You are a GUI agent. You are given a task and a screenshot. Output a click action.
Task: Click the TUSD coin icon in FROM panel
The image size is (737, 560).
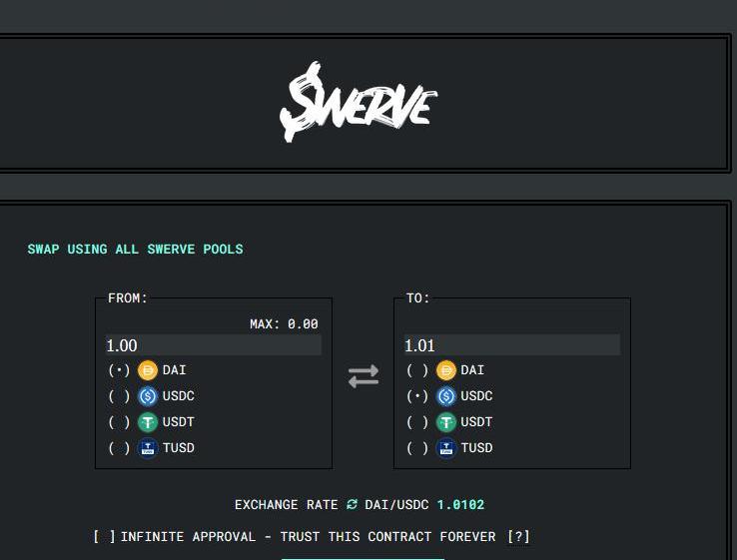click(x=148, y=448)
